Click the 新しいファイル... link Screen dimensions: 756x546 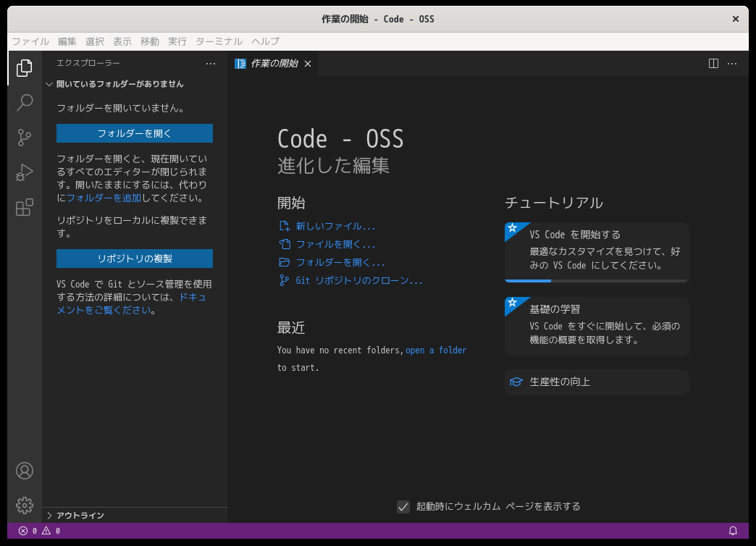point(335,226)
